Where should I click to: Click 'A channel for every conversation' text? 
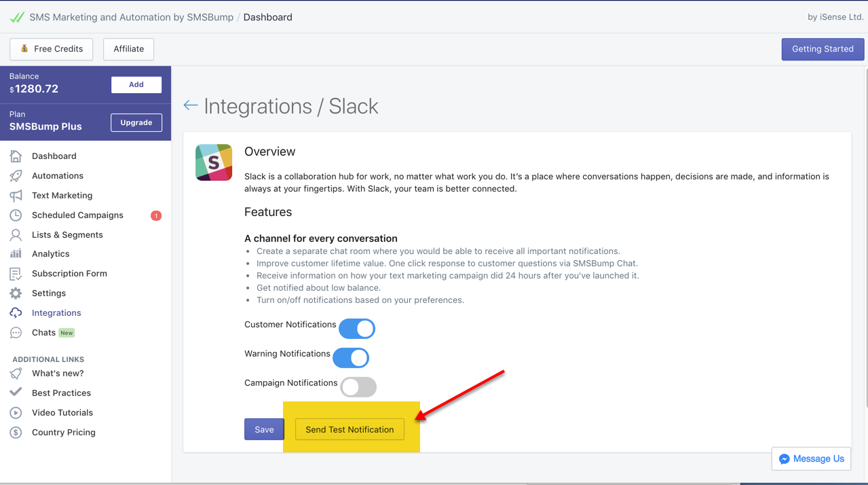321,238
